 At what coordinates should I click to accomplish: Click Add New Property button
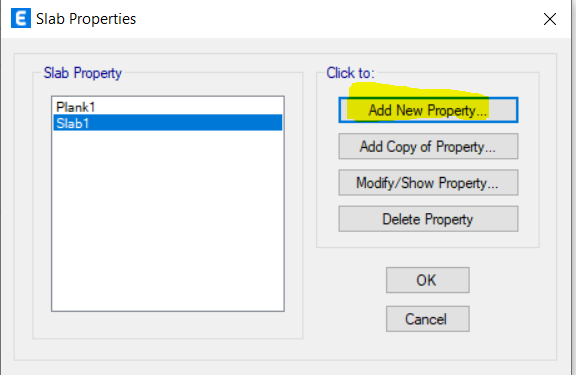pyautogui.click(x=428, y=110)
